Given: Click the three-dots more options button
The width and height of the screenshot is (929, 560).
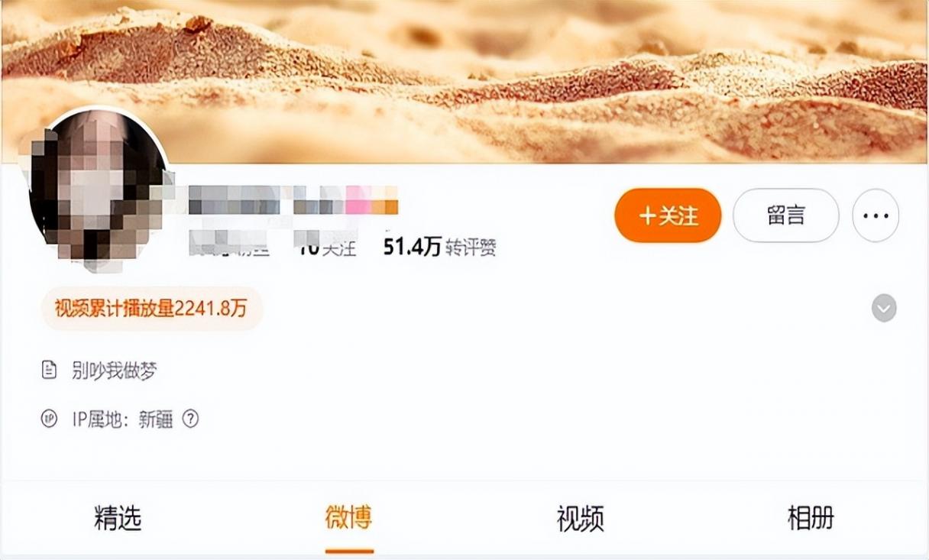Looking at the screenshot, I should [876, 216].
